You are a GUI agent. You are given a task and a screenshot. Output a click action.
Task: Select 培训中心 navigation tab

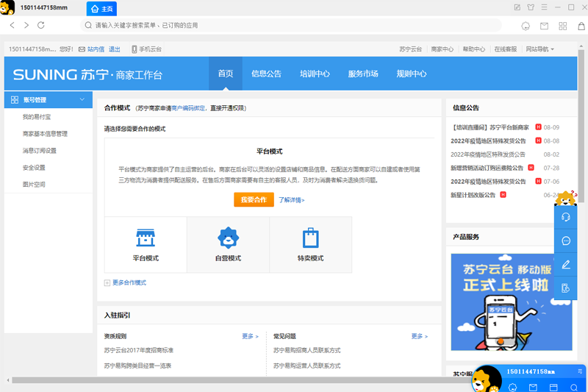(315, 74)
